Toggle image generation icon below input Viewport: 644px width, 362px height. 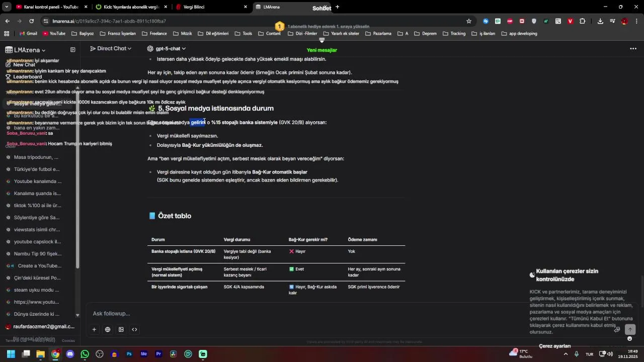coord(121,329)
